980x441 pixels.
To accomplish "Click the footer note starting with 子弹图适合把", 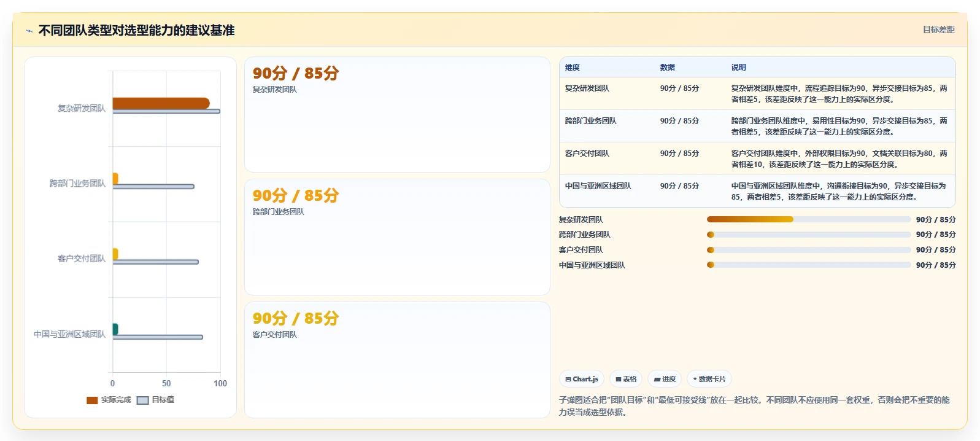I will [x=754, y=406].
